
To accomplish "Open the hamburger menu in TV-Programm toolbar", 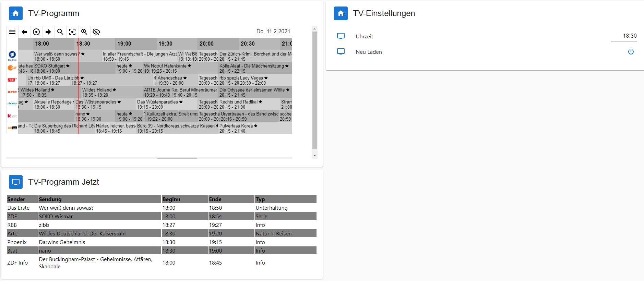I will click(x=12, y=32).
